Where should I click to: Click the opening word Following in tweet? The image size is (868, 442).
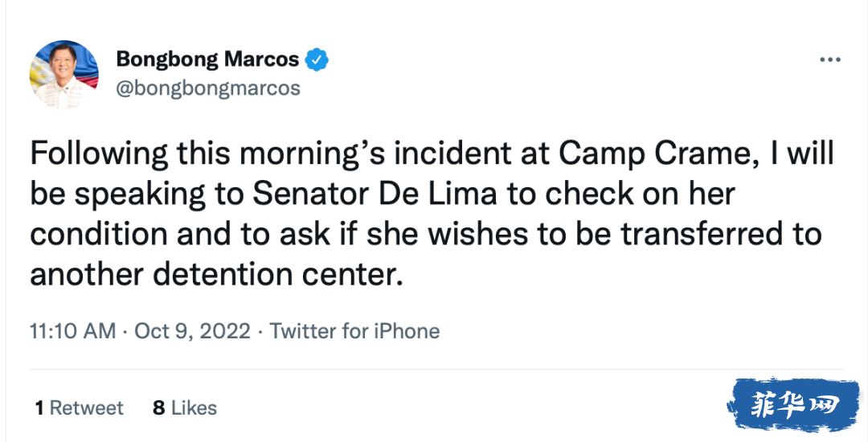pos(100,152)
